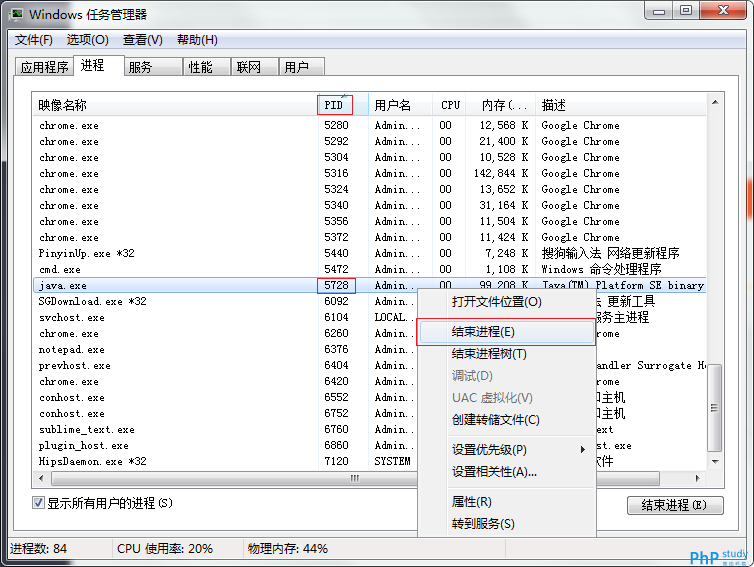Screen dimensions: 754x567
Task: Select the svchost.exe process row
Action: click(x=369, y=317)
